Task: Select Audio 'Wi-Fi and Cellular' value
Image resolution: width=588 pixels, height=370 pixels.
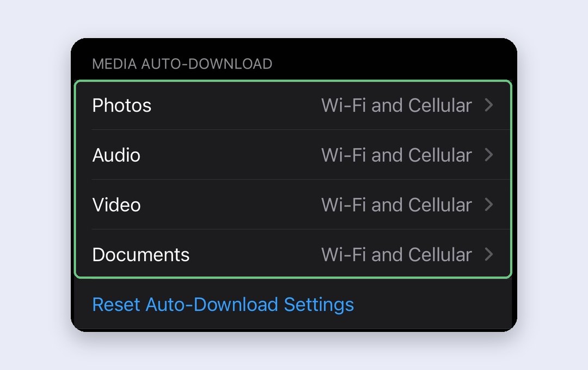Action: pos(396,155)
